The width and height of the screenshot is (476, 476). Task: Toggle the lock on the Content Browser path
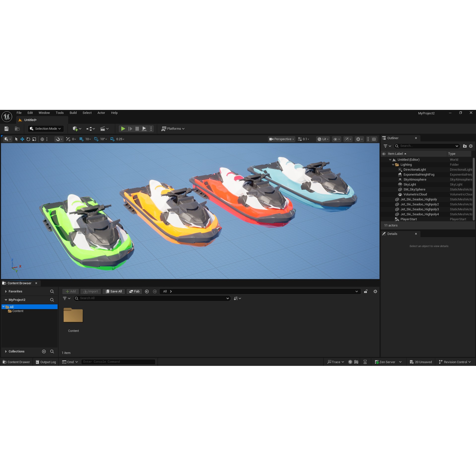pos(366,291)
